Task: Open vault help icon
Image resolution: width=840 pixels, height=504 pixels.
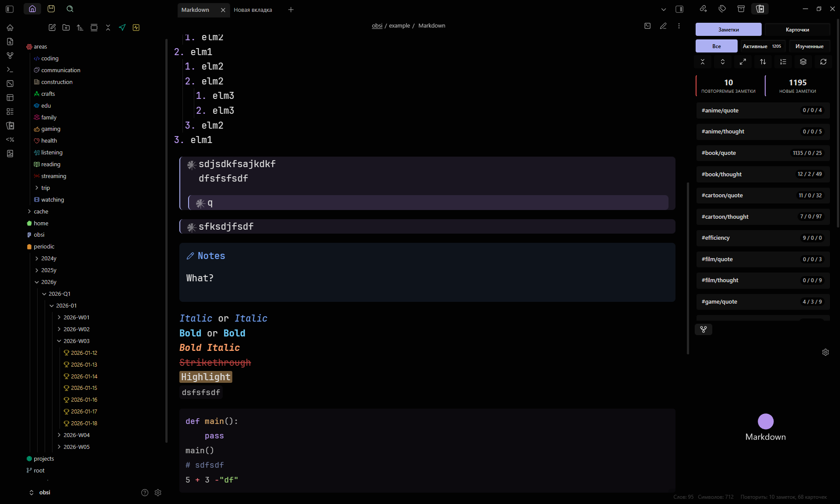Action: click(145, 493)
